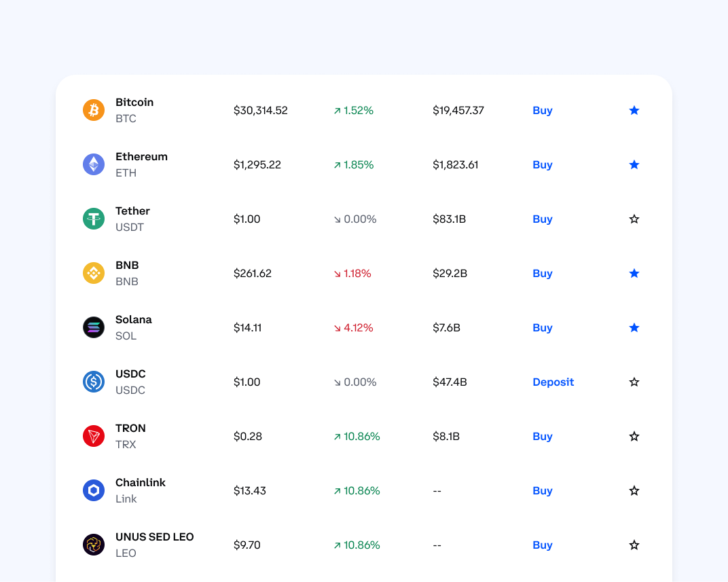Click Buy next to Bitcoin
The width and height of the screenshot is (728, 582).
pos(542,110)
